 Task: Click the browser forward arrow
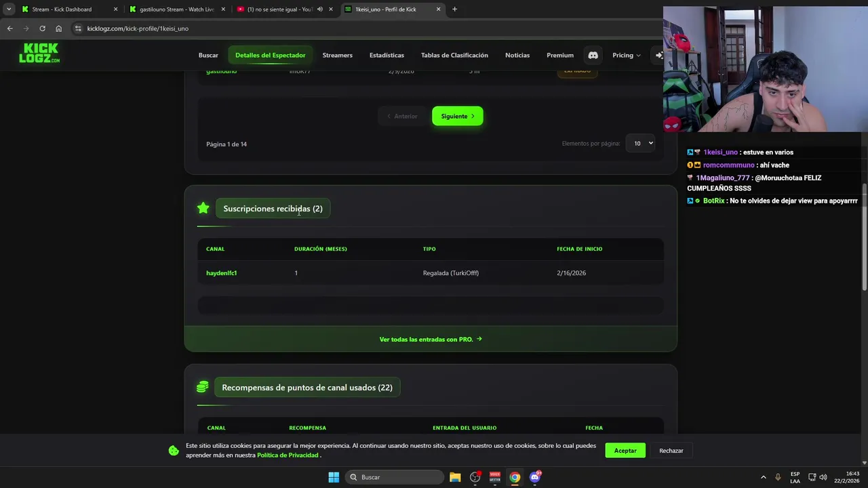pyautogui.click(x=26, y=28)
